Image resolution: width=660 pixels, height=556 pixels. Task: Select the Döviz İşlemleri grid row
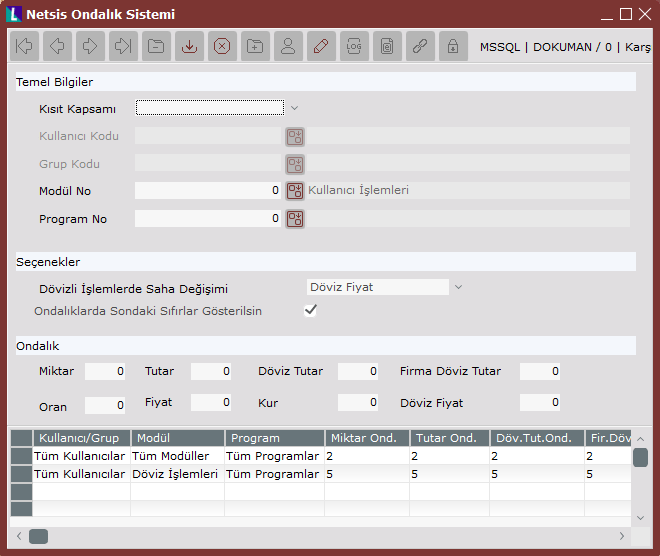[175, 474]
